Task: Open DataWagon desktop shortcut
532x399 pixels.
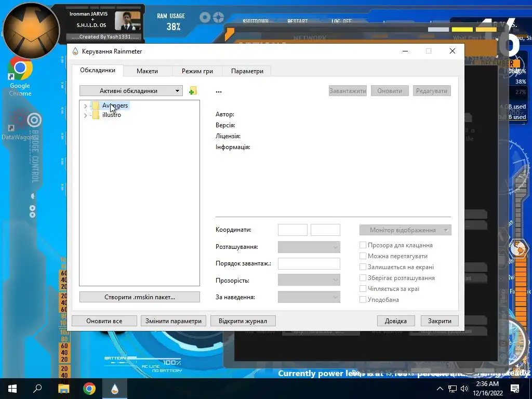Action: coord(17,126)
